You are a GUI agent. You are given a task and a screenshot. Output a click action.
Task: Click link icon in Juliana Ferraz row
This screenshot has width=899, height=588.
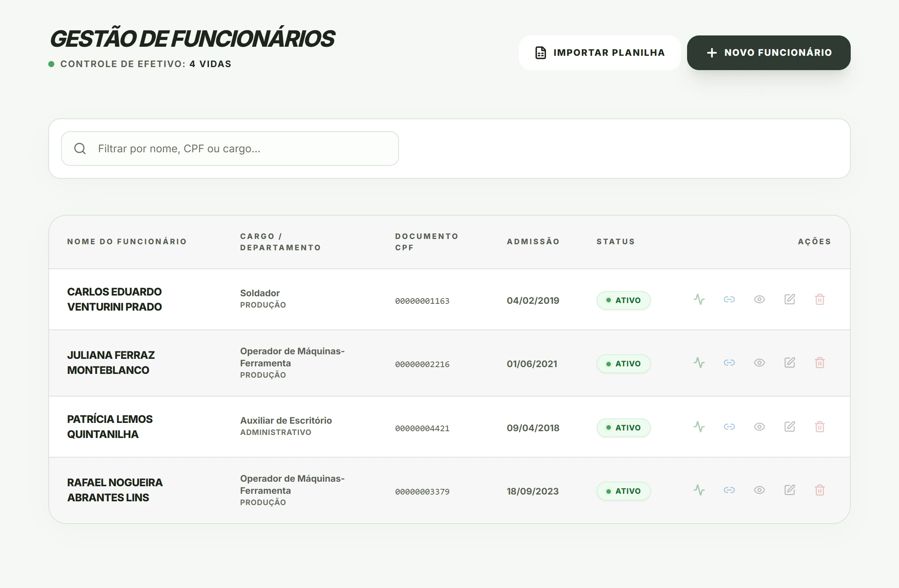(x=729, y=363)
